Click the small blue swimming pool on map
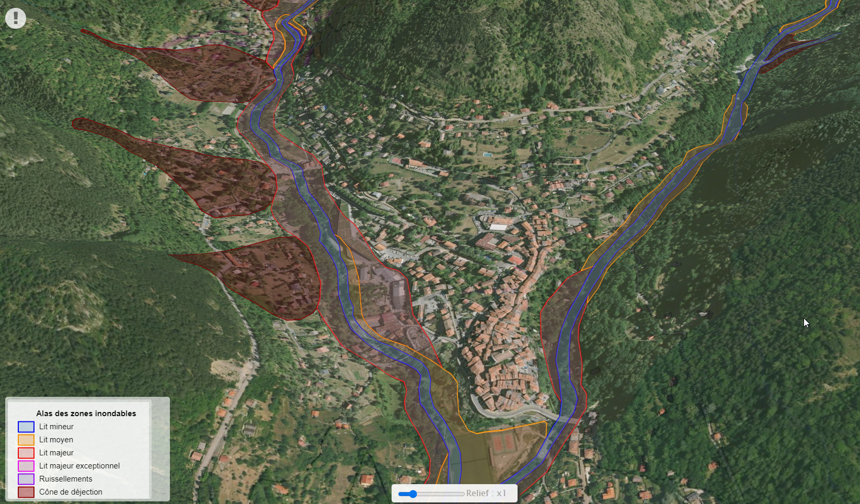 pos(487,155)
